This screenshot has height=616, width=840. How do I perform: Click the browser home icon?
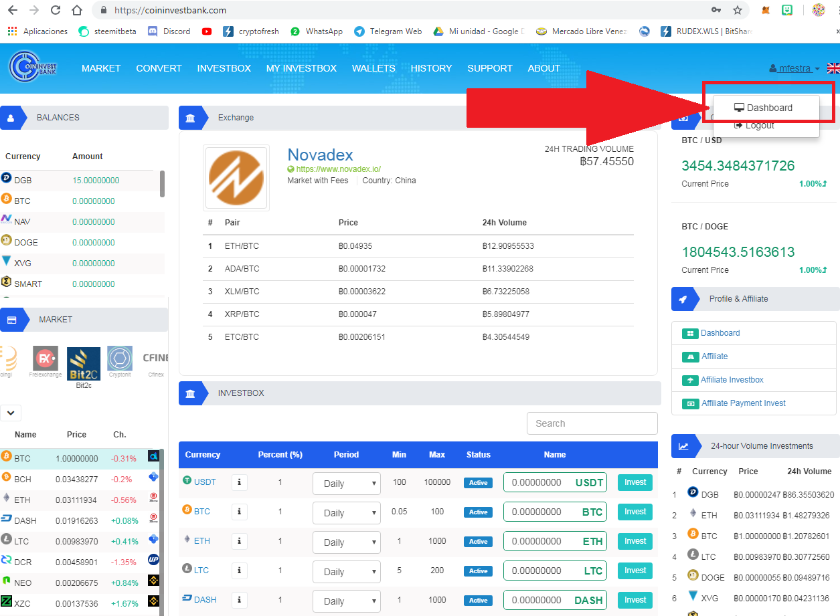coord(77,10)
